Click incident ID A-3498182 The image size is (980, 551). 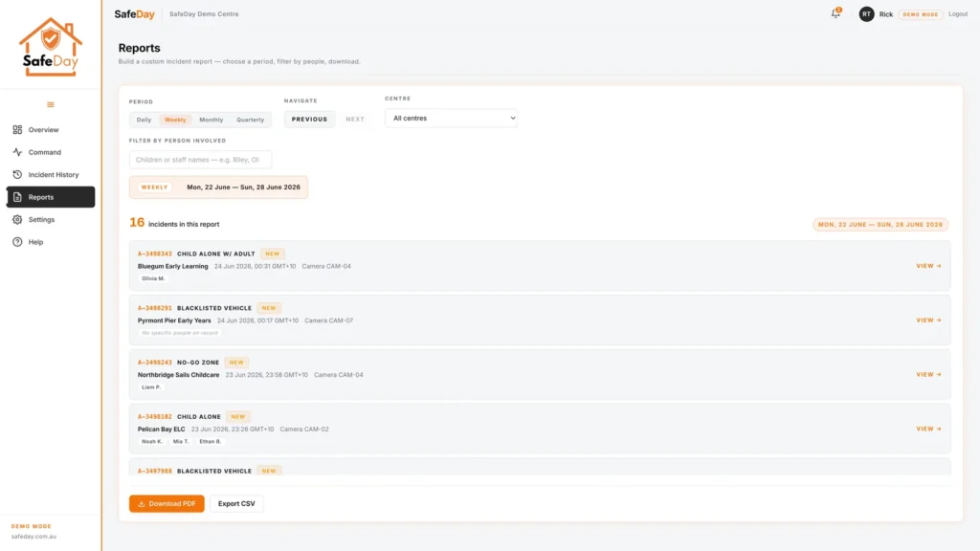pos(154,417)
